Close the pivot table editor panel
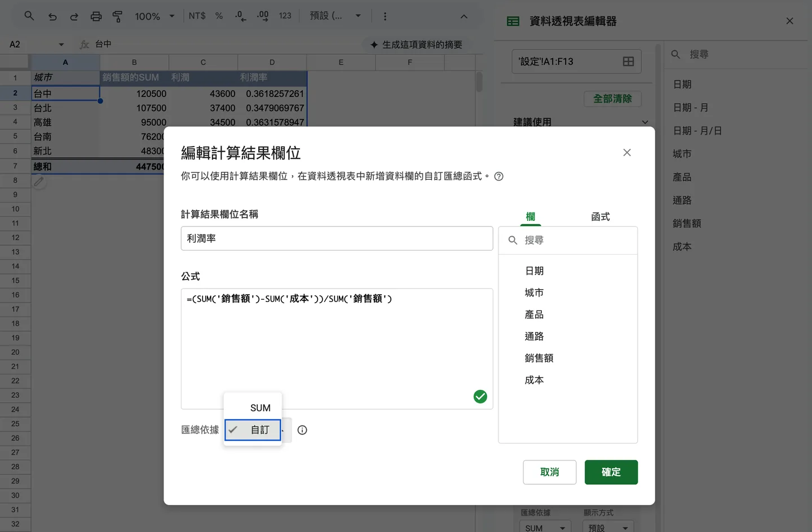The image size is (812, 532). (789, 21)
